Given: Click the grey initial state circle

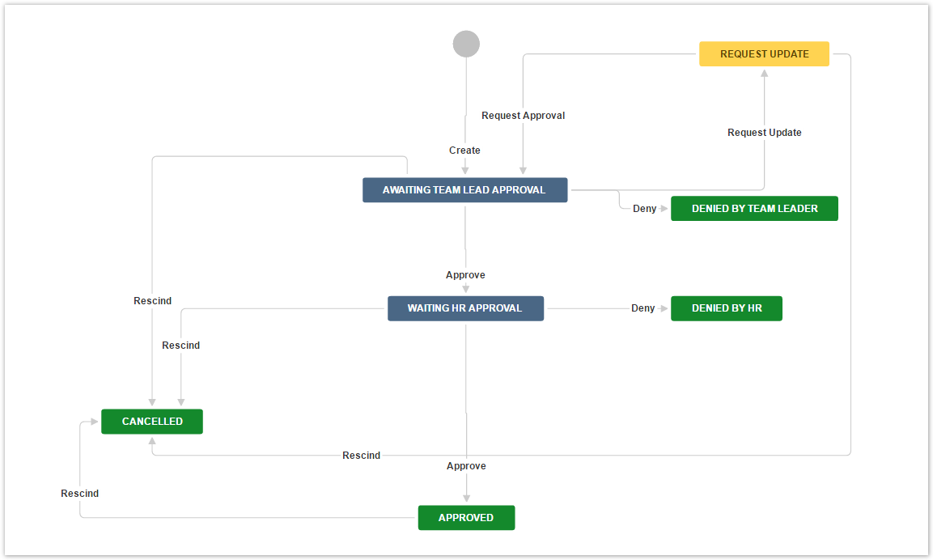Looking at the screenshot, I should click(466, 44).
